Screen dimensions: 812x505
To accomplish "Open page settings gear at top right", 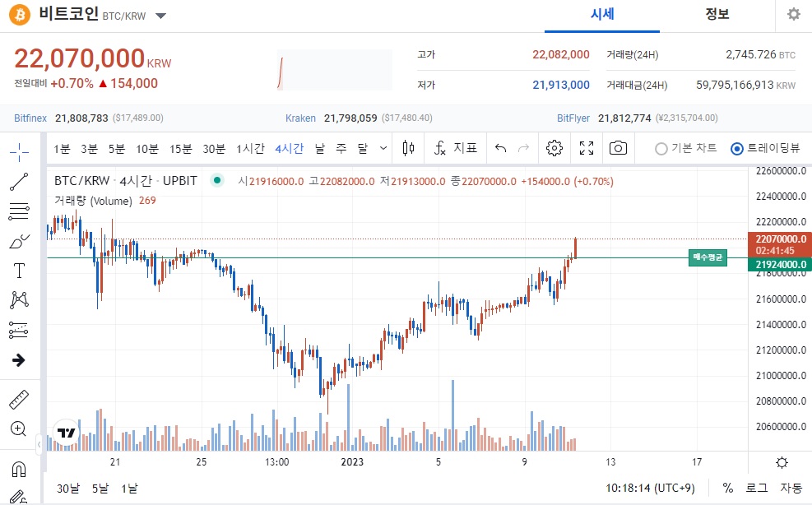I will click(x=793, y=14).
